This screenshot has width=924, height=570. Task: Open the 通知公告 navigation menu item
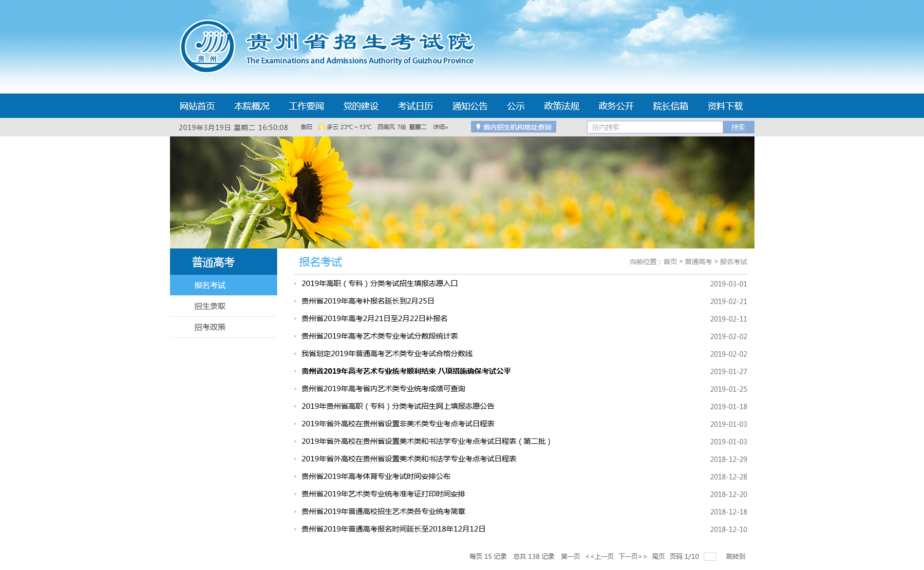point(470,106)
